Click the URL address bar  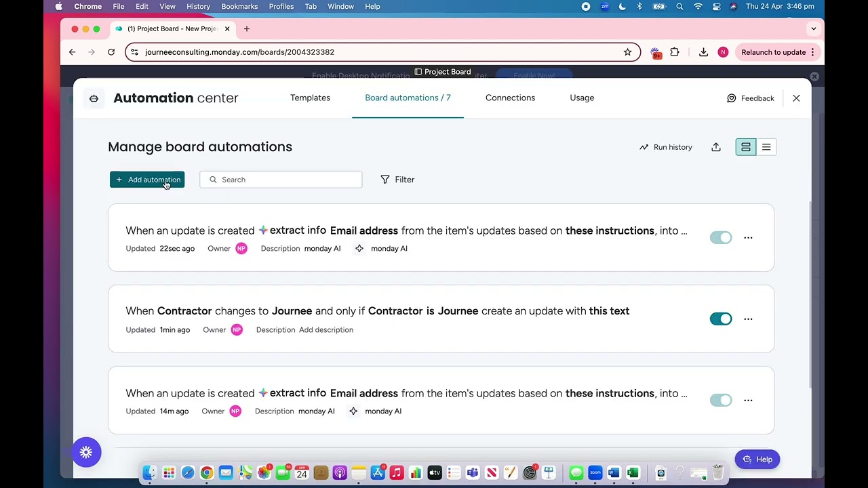tap(382, 52)
